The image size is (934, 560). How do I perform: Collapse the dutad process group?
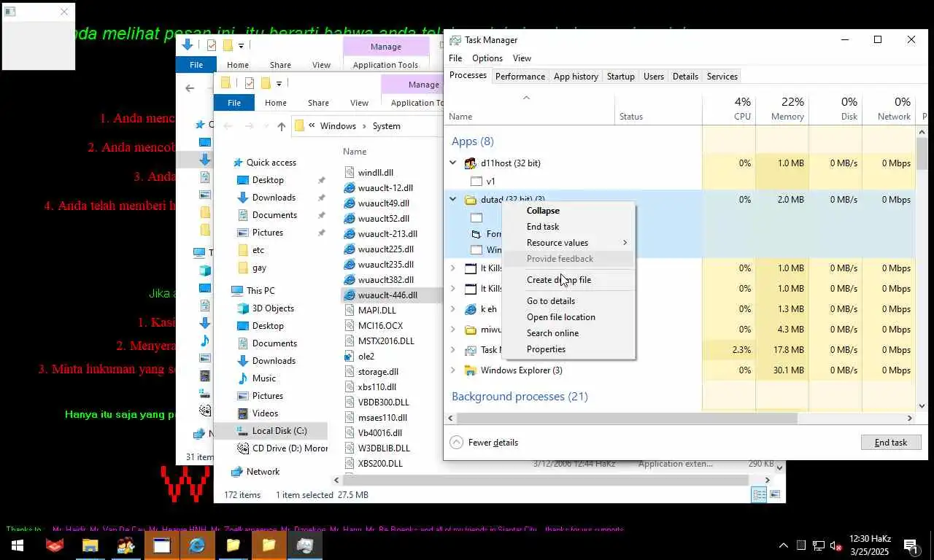(452, 199)
